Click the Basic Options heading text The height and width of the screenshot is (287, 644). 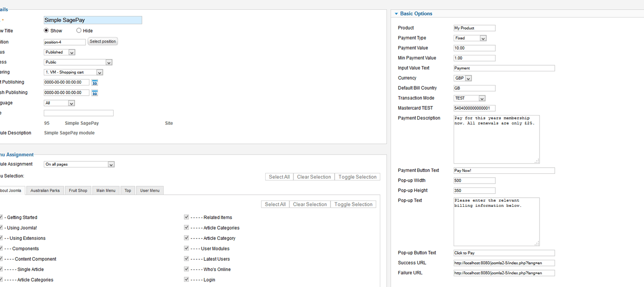[416, 14]
